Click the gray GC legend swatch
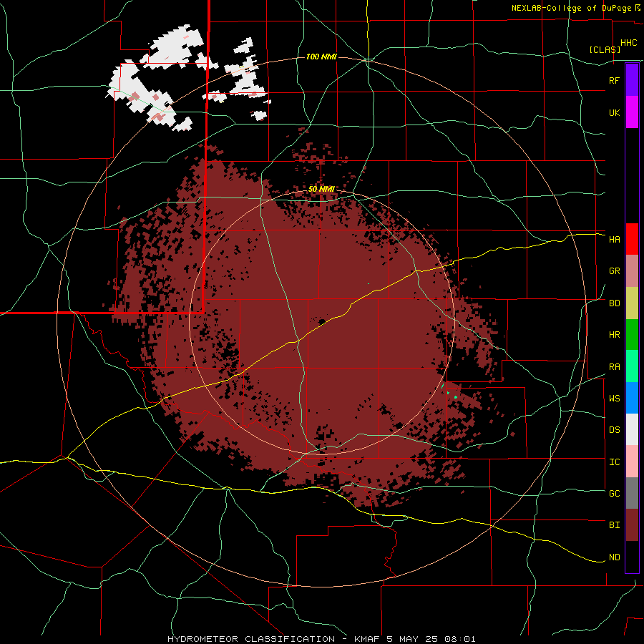The image size is (644, 644). (632, 493)
